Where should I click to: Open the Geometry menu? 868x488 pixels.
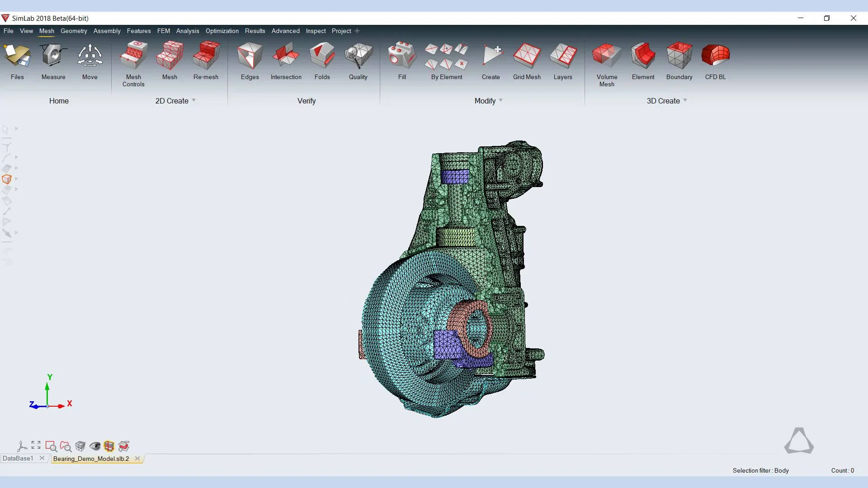pos(74,31)
